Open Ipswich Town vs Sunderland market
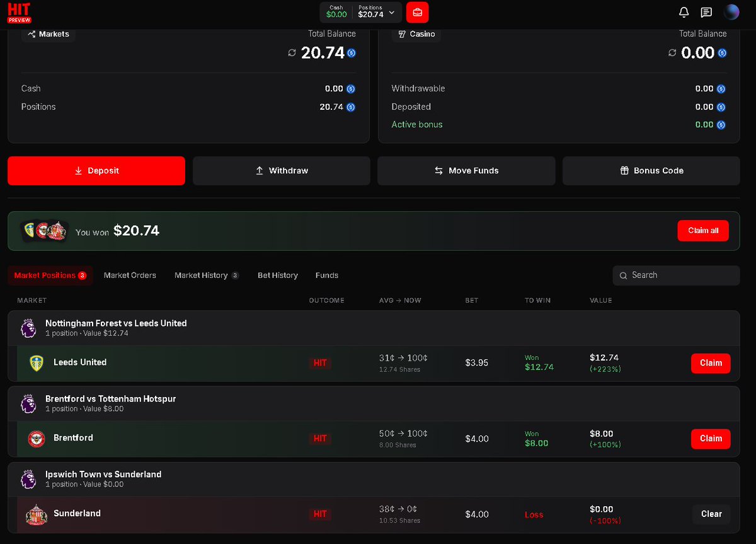This screenshot has width=756, height=544. pyautogui.click(x=103, y=475)
